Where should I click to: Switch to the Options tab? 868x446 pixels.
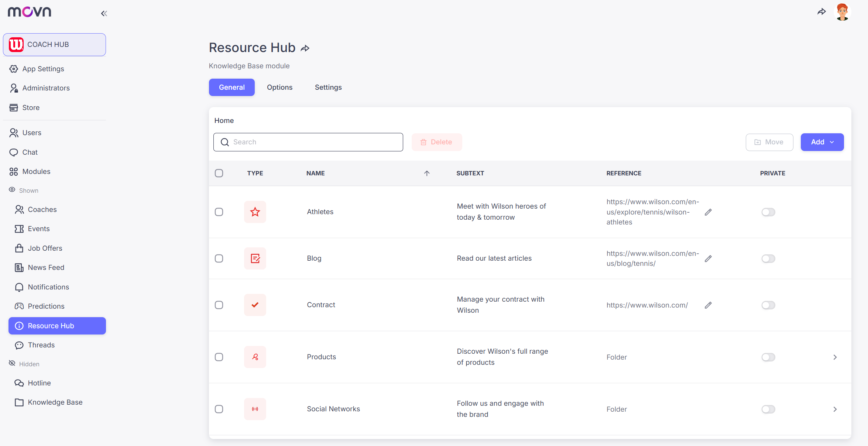pos(279,88)
